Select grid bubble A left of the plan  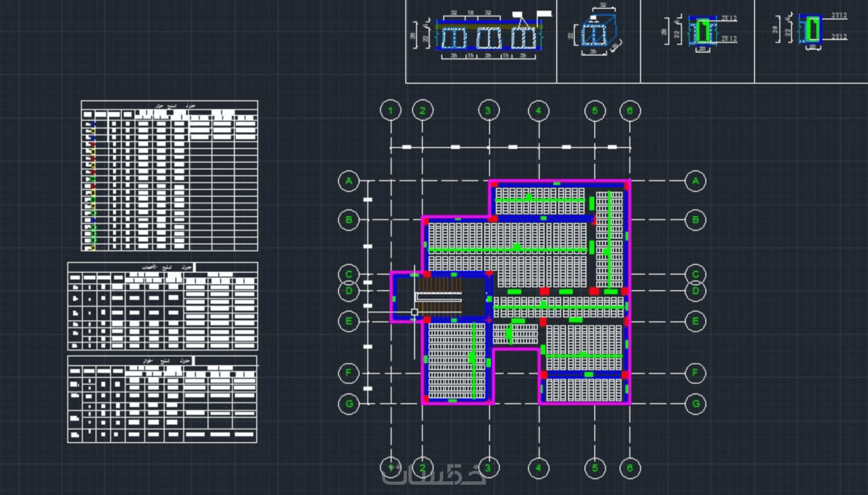pos(349,181)
